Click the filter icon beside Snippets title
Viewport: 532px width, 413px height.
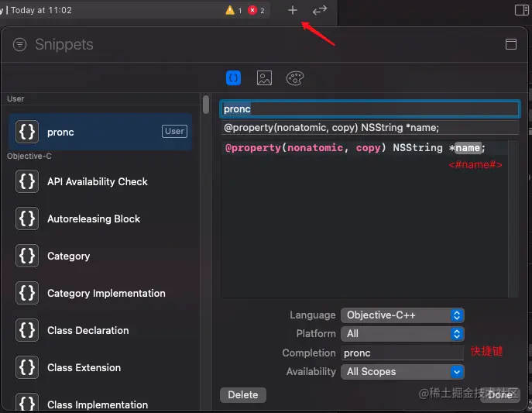pos(19,44)
